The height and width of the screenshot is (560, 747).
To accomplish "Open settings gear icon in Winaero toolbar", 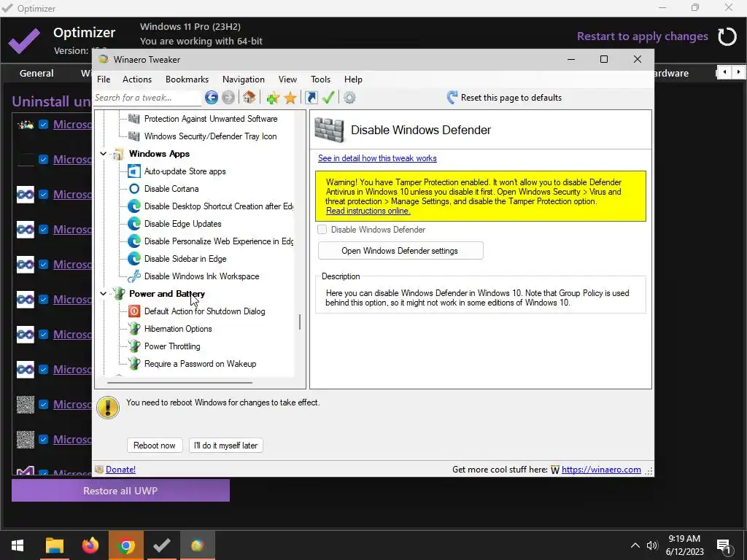I will pos(349,98).
